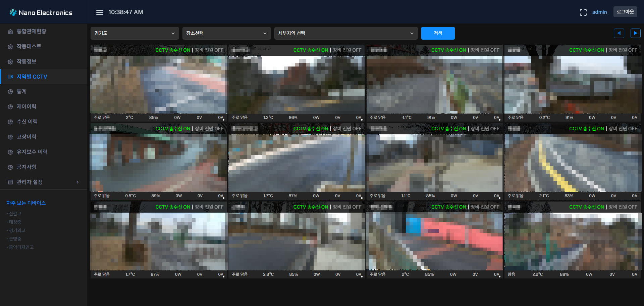Expand the 관리자 설정 submenu
The height and width of the screenshot is (306, 644).
click(77, 182)
